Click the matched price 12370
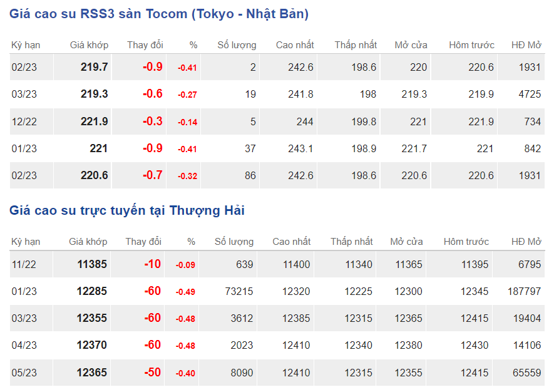Viewport: 549px width, 392px height. pyautogui.click(x=92, y=345)
